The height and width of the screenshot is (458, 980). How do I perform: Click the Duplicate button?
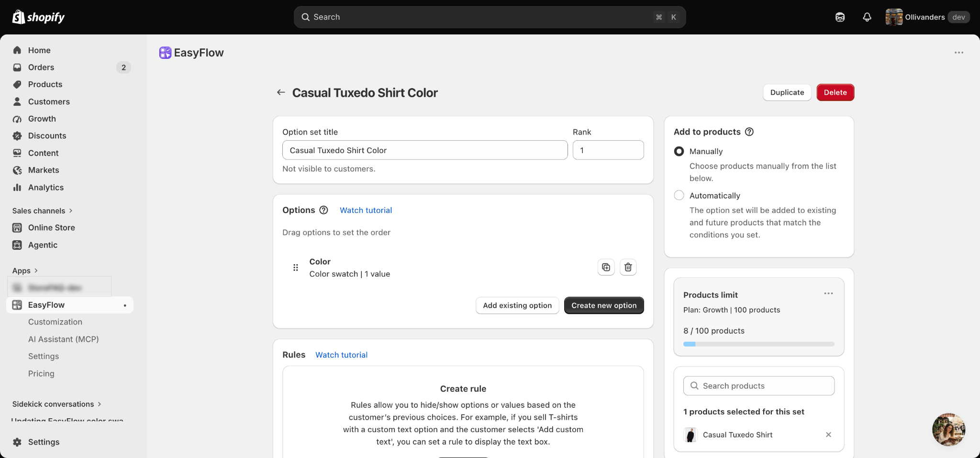click(787, 92)
